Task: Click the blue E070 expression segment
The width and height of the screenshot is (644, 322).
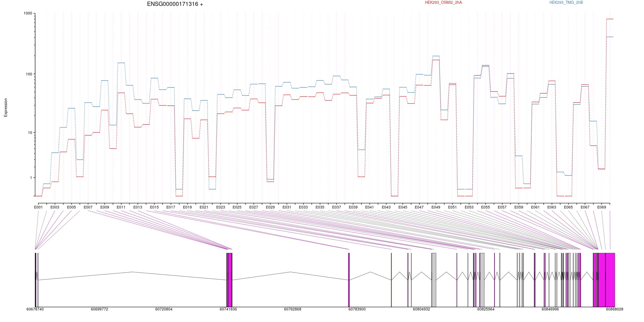Action: click(x=610, y=37)
